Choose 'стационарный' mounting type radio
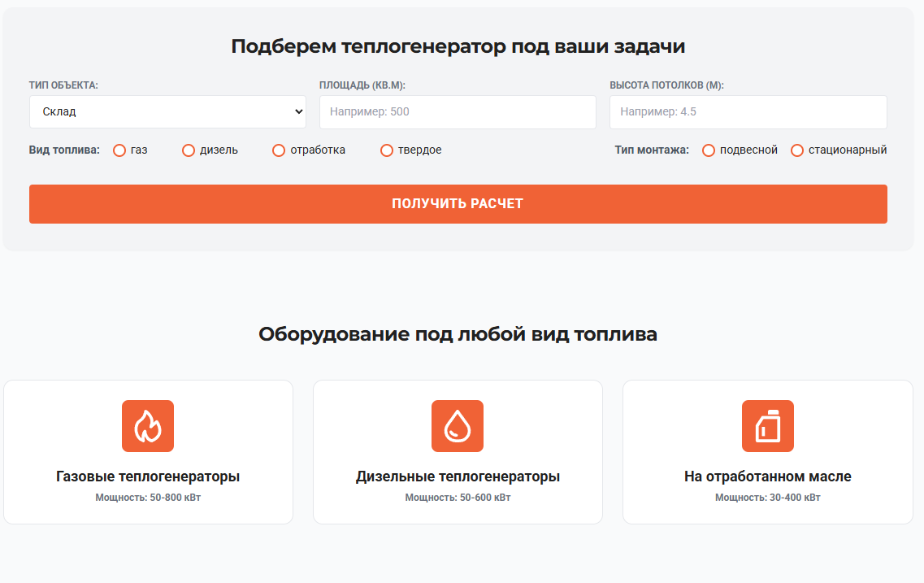Viewport: 924px width, 583px height. (797, 150)
